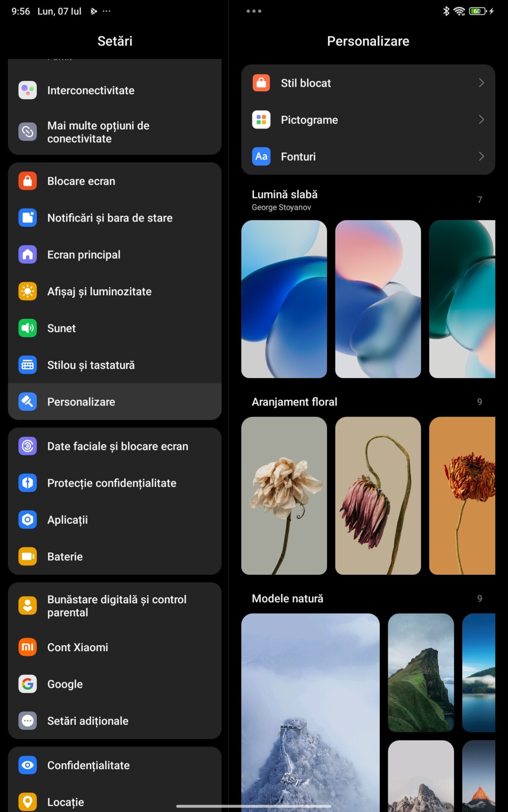Tap the orange Cont Xiaomi icon
This screenshot has width=508, height=812.
pyautogui.click(x=28, y=647)
